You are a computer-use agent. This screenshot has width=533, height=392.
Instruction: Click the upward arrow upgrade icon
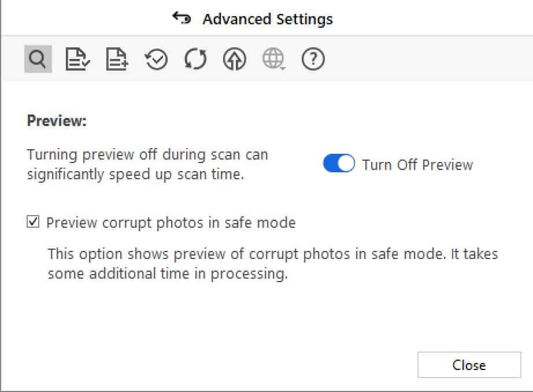point(235,59)
